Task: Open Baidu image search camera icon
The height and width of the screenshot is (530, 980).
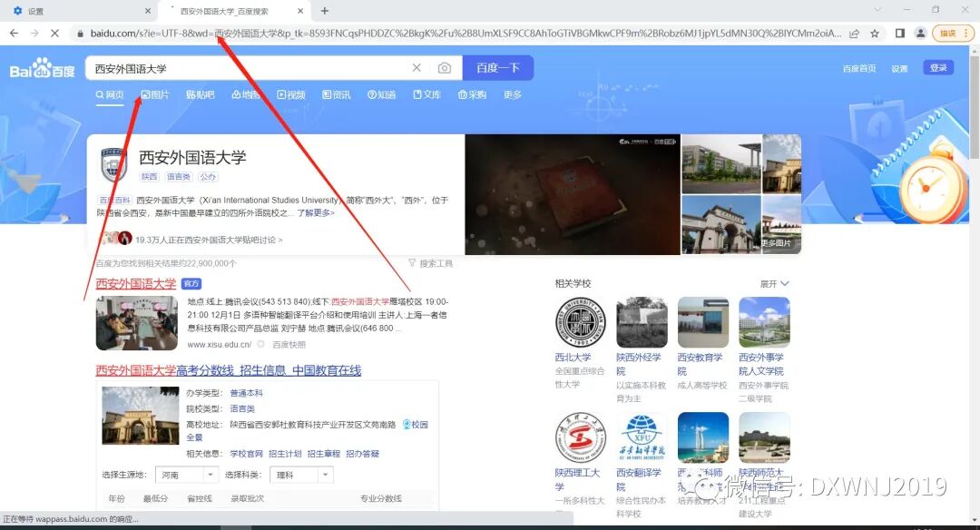Action: [445, 67]
